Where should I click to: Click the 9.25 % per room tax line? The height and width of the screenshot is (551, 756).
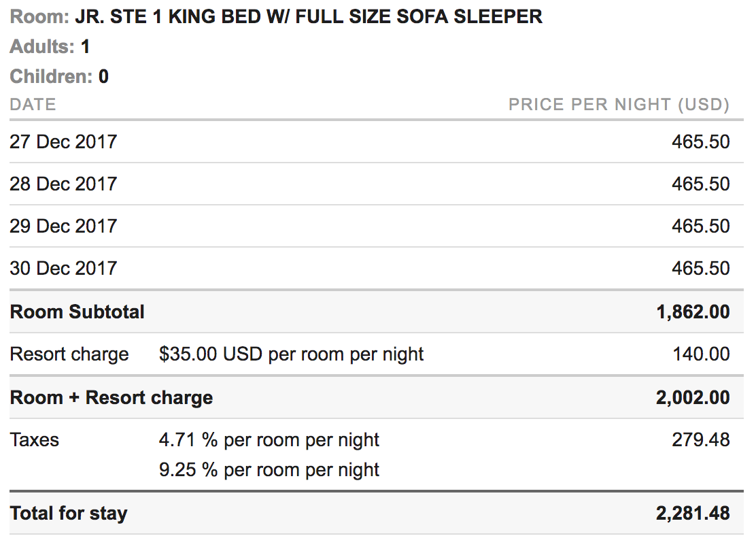coord(269,469)
